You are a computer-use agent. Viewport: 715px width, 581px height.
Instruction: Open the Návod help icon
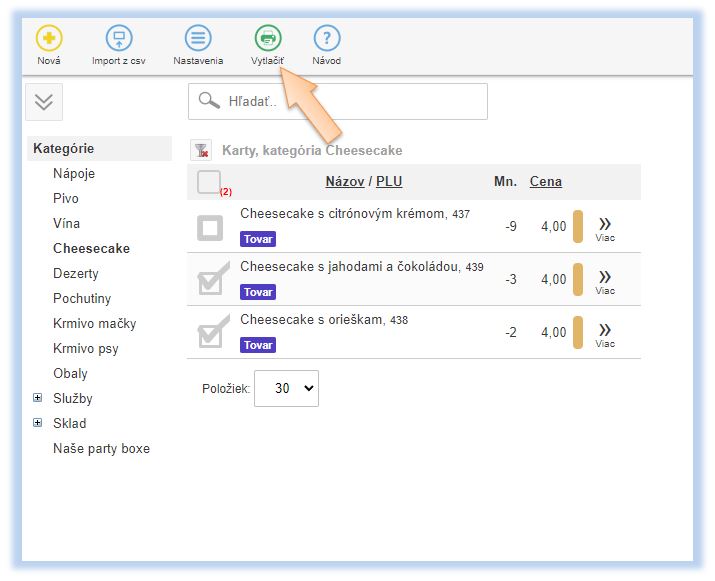[x=326, y=39]
